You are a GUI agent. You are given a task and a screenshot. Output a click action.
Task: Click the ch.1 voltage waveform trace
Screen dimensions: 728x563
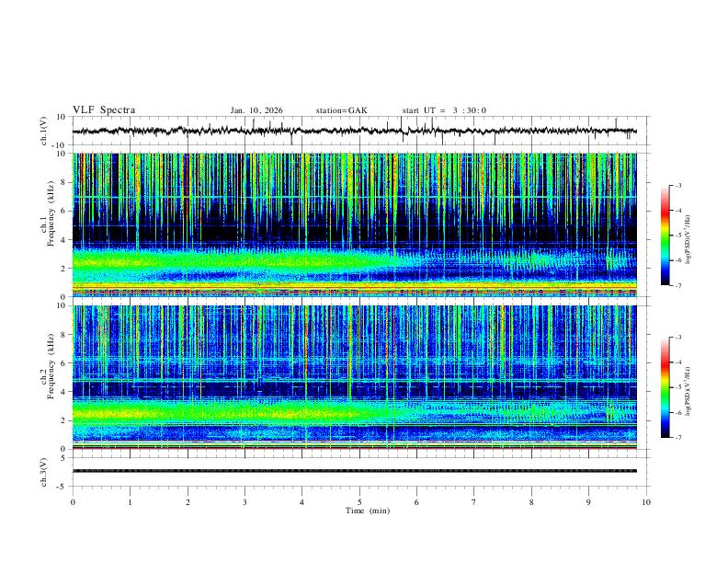tap(354, 131)
